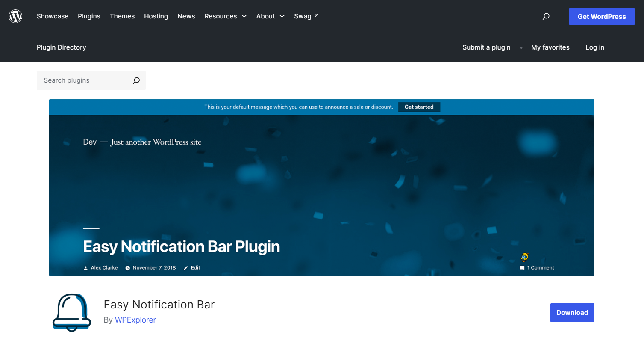Click the clock icon beside November 7, 2018
Image resolution: width=644 pixels, height=344 pixels.
[127, 268]
